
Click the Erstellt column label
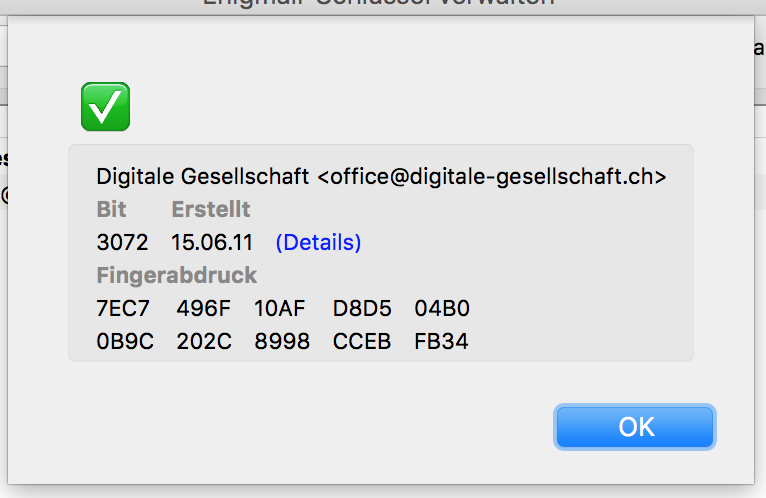tap(211, 210)
